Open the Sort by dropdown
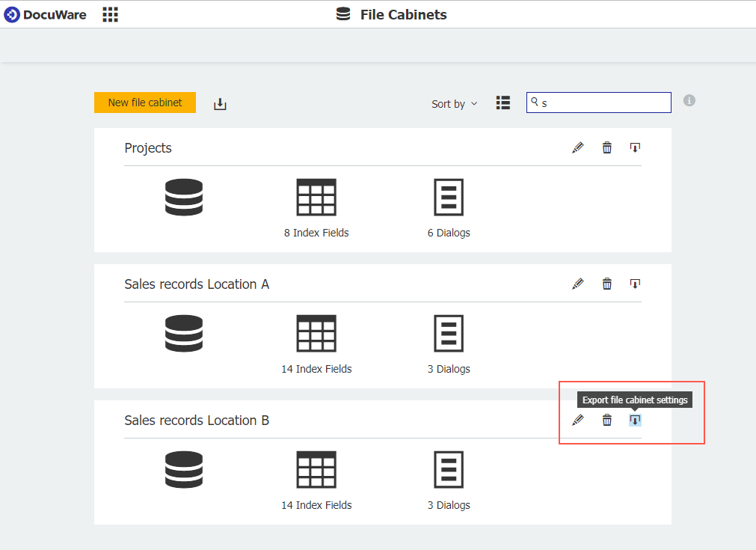756x550 pixels. [453, 104]
